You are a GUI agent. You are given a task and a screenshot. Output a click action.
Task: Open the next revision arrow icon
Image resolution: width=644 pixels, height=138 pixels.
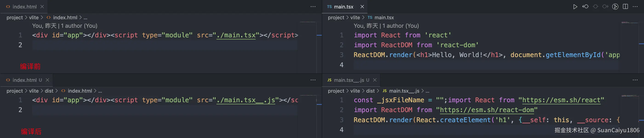(605, 7)
